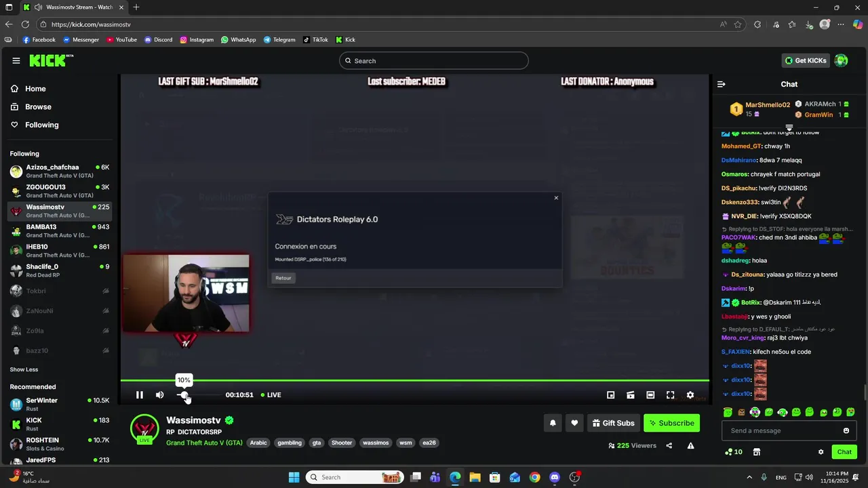Open IHEB10 channel in Following list
This screenshot has width=868, height=488.
point(60,250)
